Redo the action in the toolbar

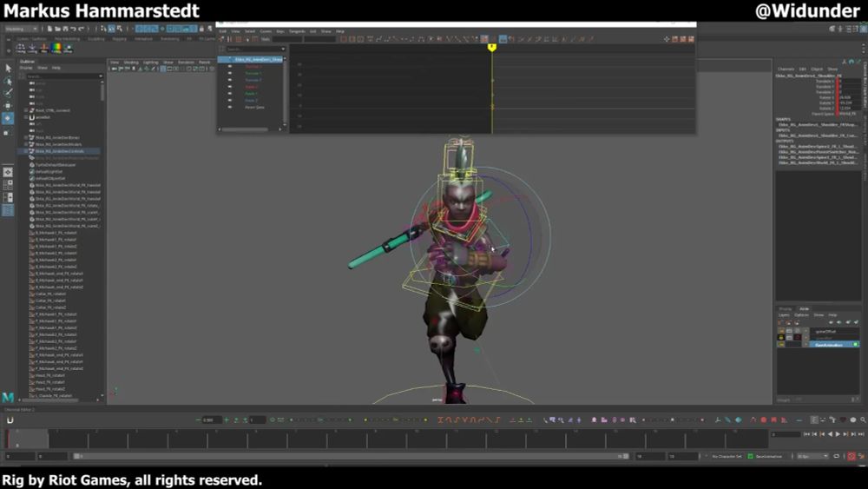click(82, 29)
